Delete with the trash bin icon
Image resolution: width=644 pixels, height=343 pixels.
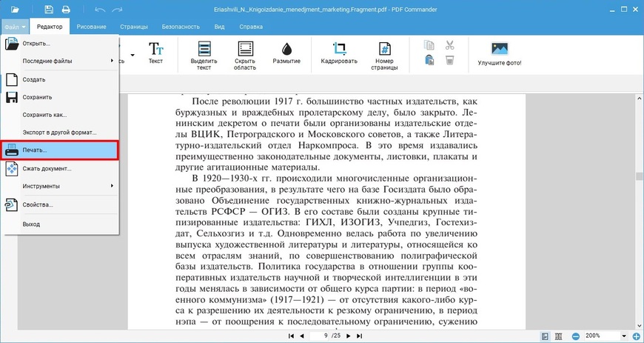click(x=450, y=60)
